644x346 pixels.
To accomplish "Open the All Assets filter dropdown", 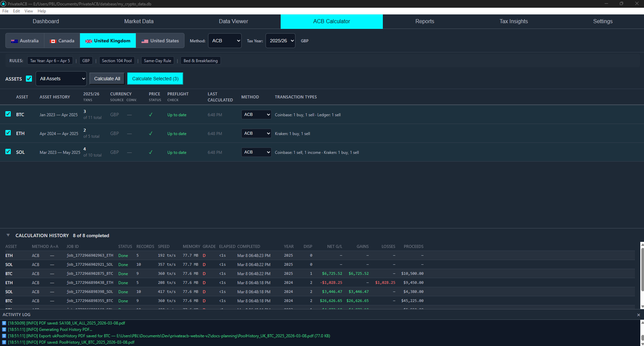I will [x=61, y=79].
